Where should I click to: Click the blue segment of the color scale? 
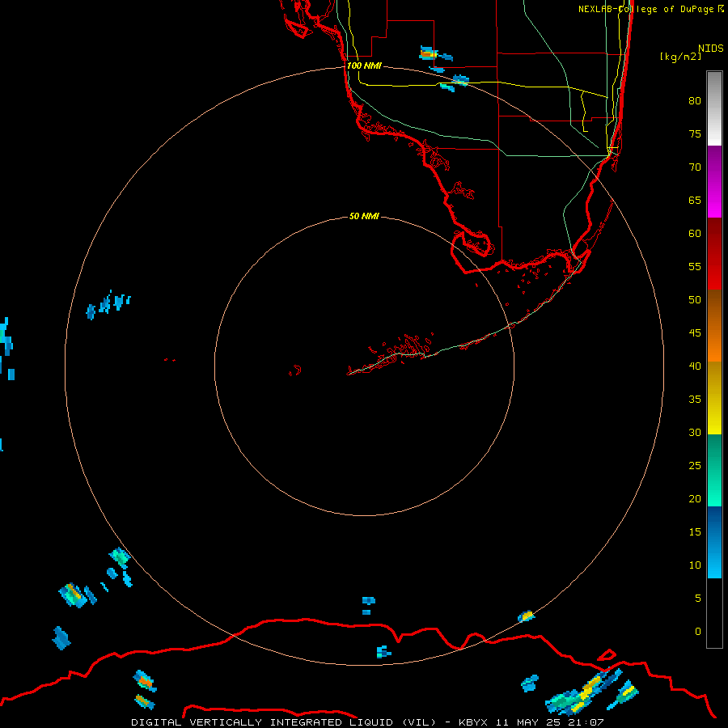[714, 542]
